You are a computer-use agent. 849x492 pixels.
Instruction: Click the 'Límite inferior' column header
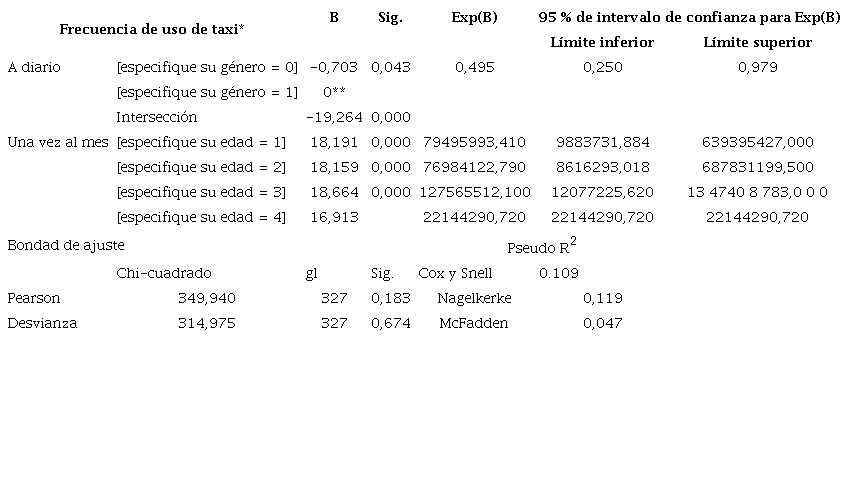602,43
